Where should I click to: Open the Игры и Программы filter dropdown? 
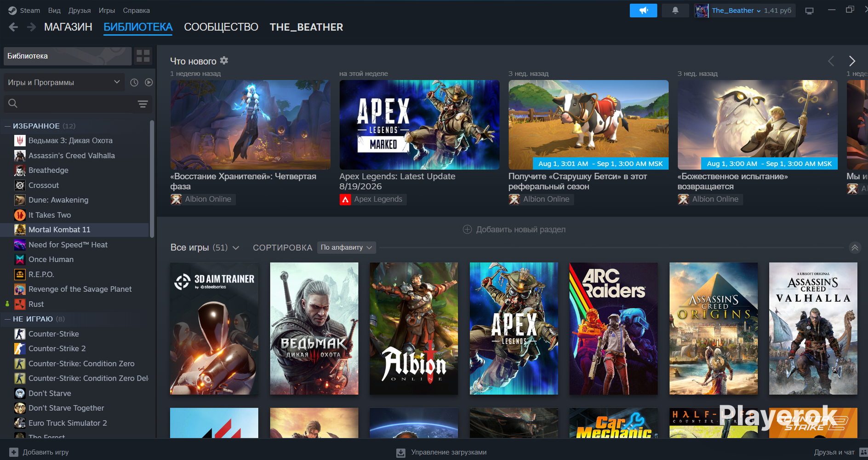coord(64,82)
